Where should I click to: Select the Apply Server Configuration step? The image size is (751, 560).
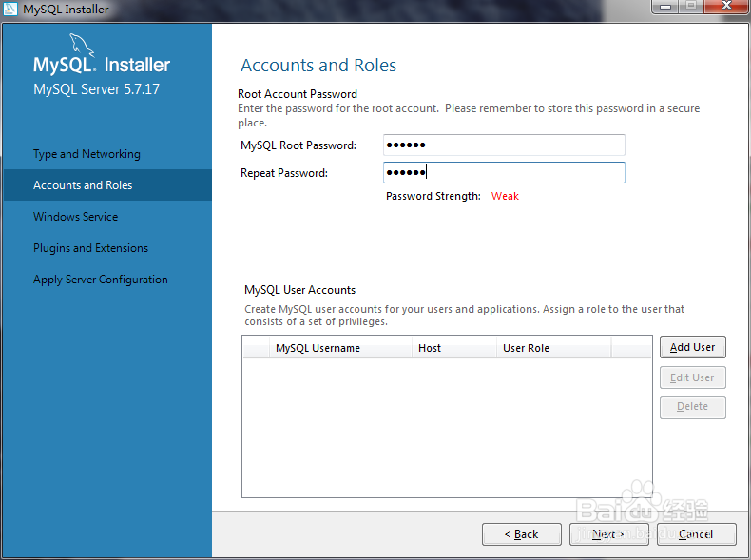tap(101, 280)
